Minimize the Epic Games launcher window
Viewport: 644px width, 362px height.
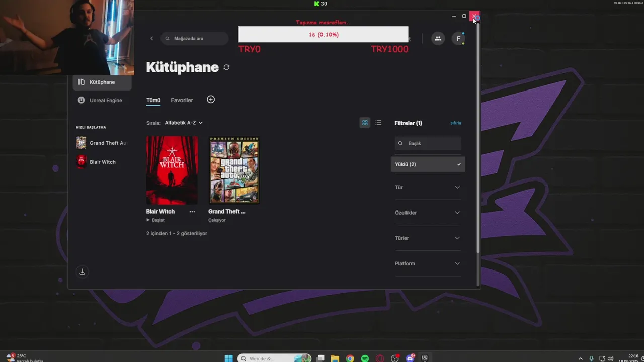[x=454, y=16]
